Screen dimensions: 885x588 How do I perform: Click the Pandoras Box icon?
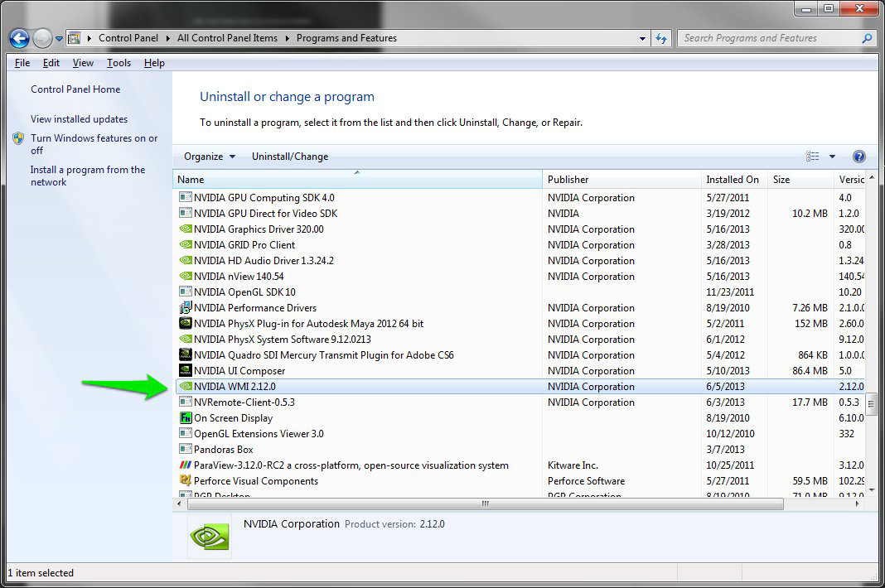(185, 449)
